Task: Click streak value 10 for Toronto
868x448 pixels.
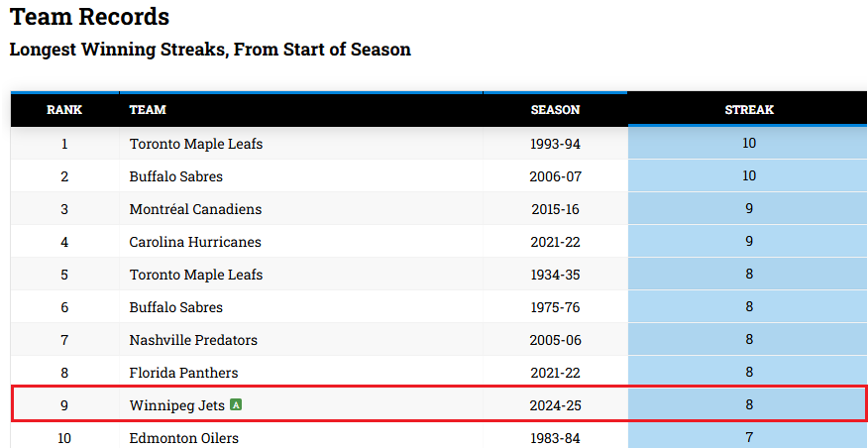Action: click(x=749, y=143)
